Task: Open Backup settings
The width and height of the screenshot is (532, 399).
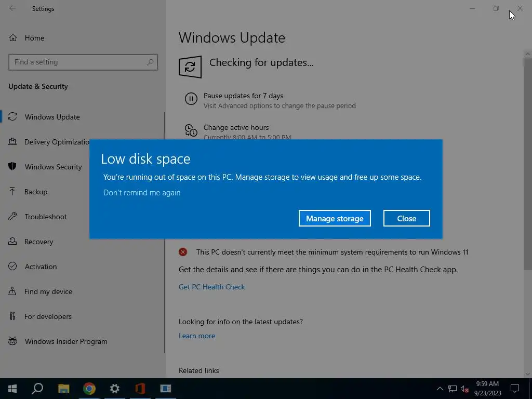Action: click(x=36, y=192)
